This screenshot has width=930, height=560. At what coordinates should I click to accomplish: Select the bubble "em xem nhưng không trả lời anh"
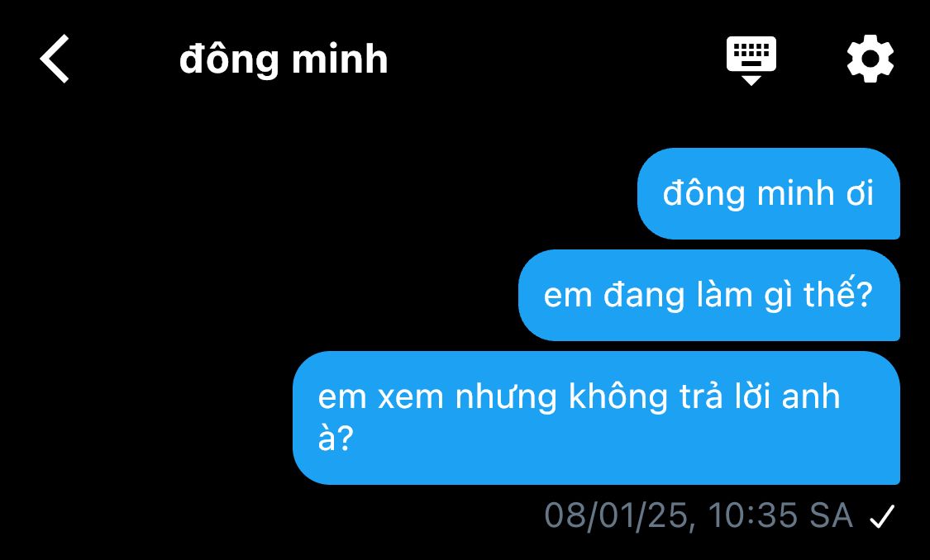(597, 418)
